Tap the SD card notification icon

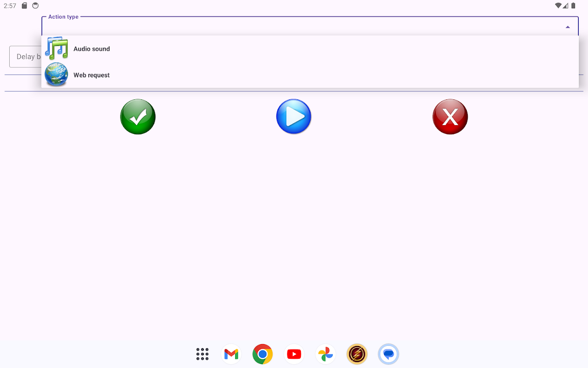click(24, 6)
